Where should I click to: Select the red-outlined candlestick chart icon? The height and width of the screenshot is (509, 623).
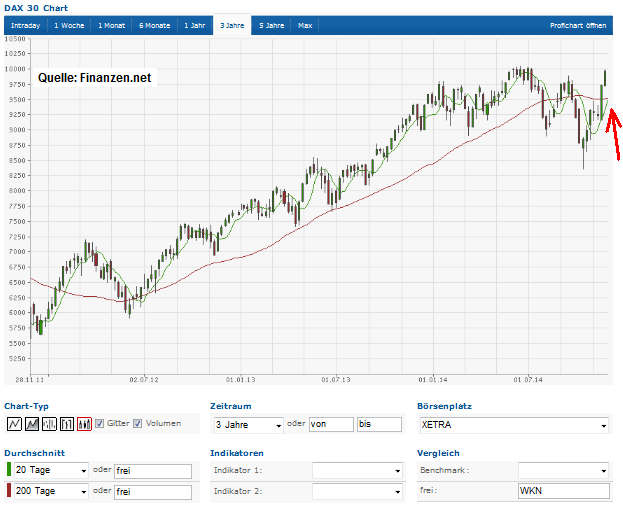pos(84,424)
